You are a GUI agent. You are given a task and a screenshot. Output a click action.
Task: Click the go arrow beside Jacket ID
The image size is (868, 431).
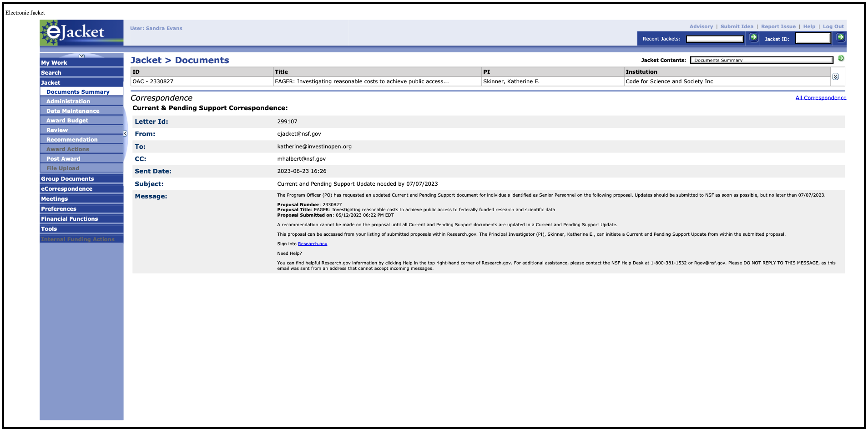[x=841, y=37]
